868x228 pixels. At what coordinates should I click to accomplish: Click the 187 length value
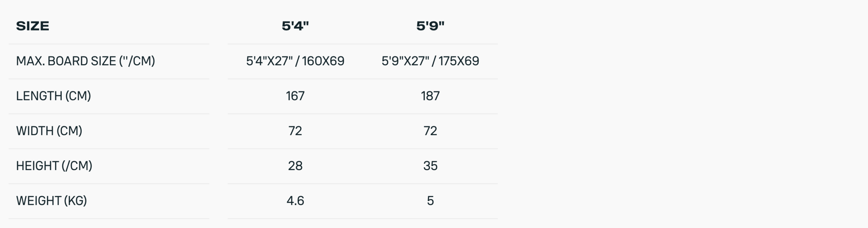(x=430, y=96)
